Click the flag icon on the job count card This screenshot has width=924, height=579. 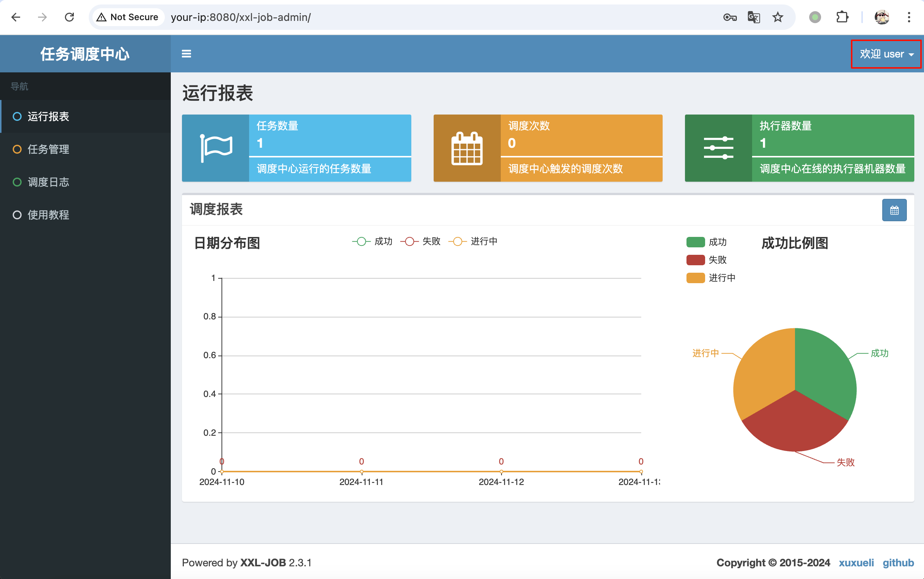click(x=216, y=148)
